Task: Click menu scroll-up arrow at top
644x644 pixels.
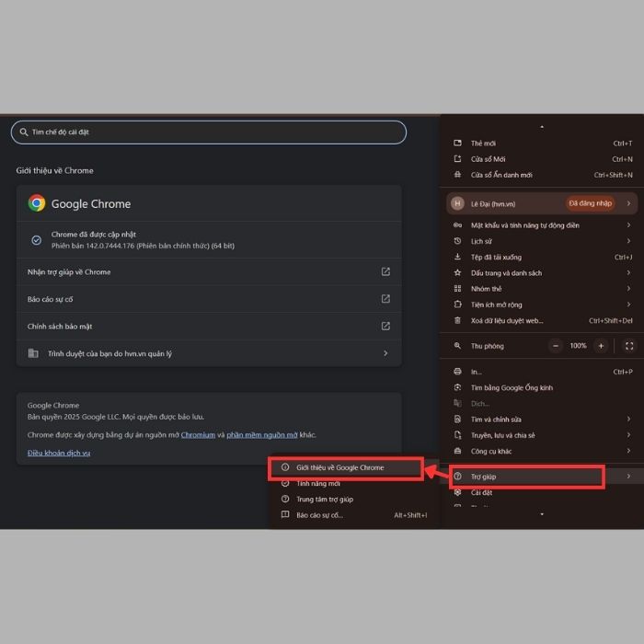Action: (x=542, y=127)
